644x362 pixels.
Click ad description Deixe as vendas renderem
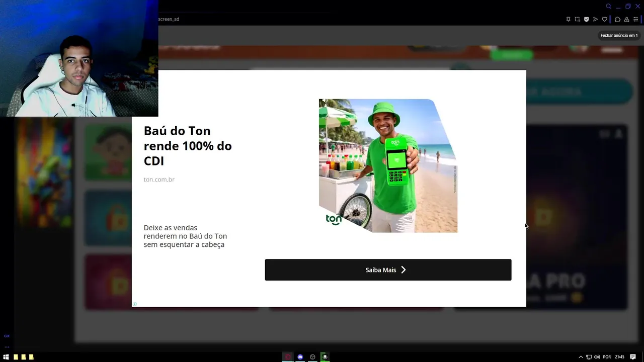point(185,236)
